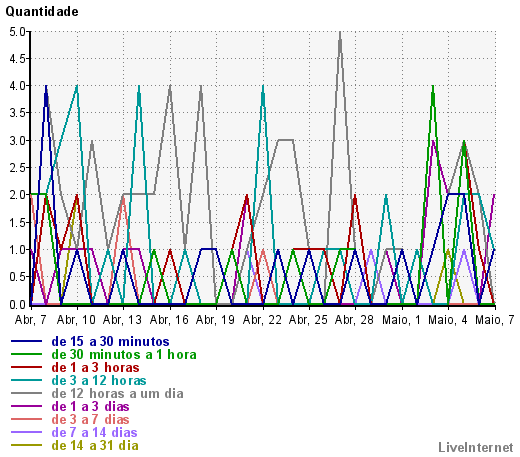Click the 'de 3 a 12 horas' legend label

pos(99,381)
